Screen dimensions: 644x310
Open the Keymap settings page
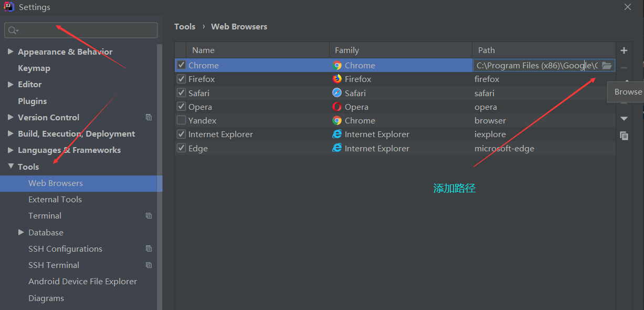tap(34, 68)
